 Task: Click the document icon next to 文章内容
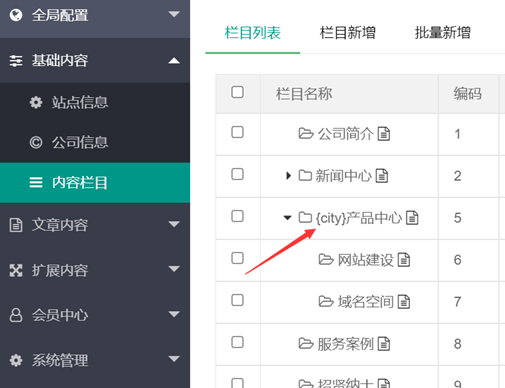pos(16,225)
